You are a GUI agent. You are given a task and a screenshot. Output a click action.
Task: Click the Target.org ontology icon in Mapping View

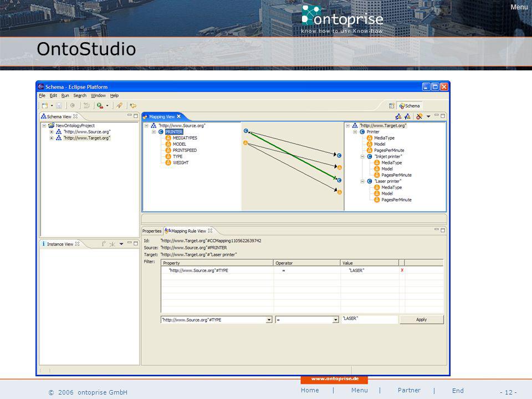355,126
